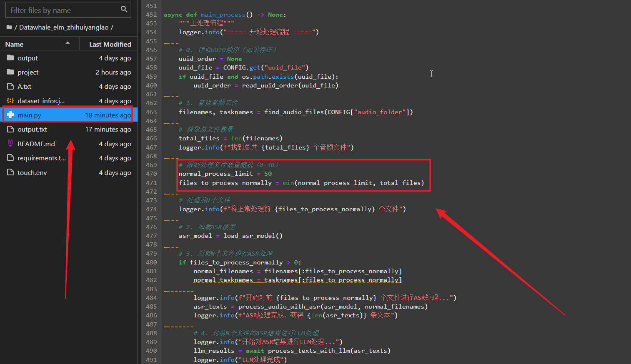Click the touch.env file icon
Viewport: 631px width, 364px height.
[10, 172]
